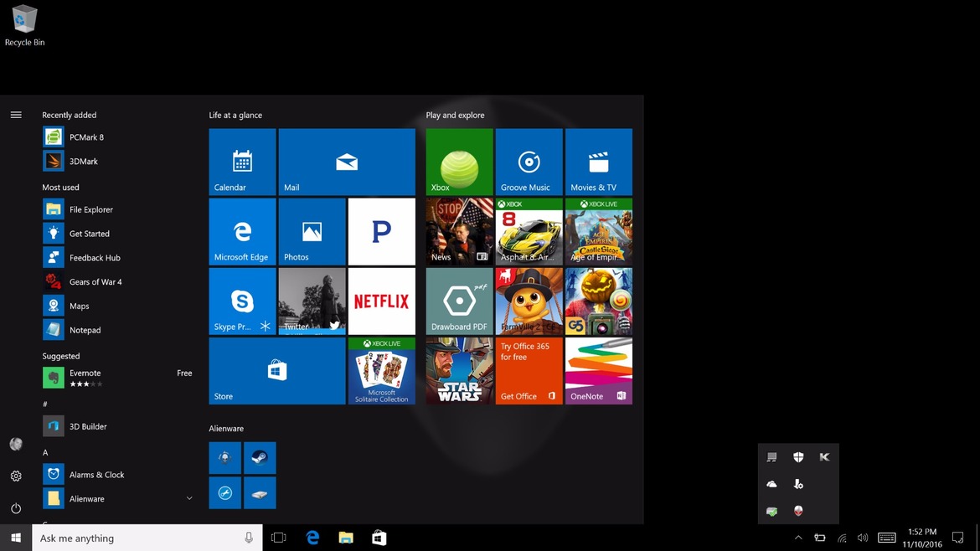Open Maps from the Most used list

[x=119, y=306]
